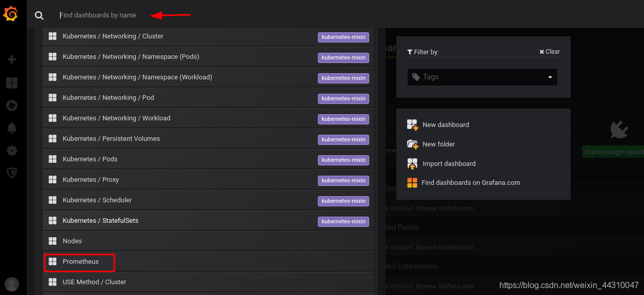Viewport: 644px width, 295px height.
Task: Click the dashboard icon beside Prometheus
Action: pos(52,262)
